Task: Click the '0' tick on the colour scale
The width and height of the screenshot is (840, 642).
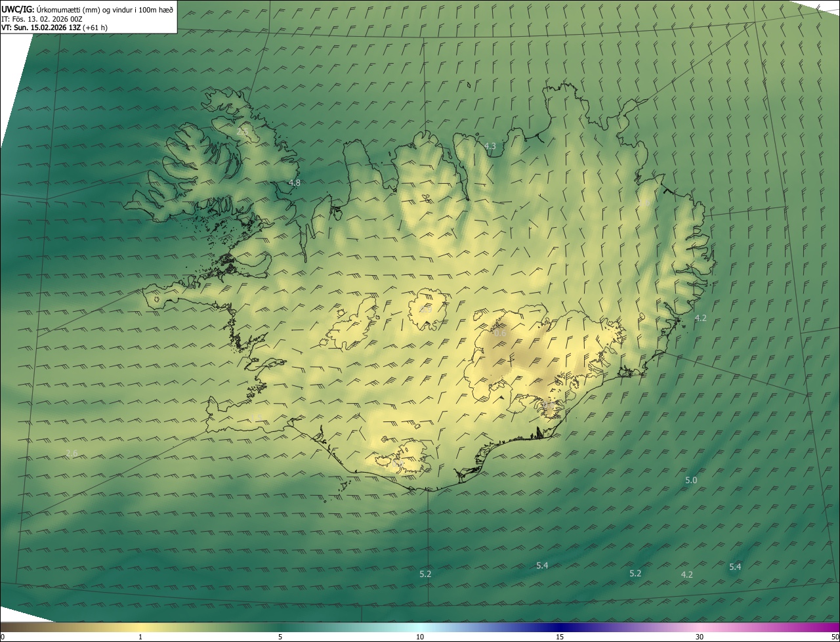Action: 3,637
